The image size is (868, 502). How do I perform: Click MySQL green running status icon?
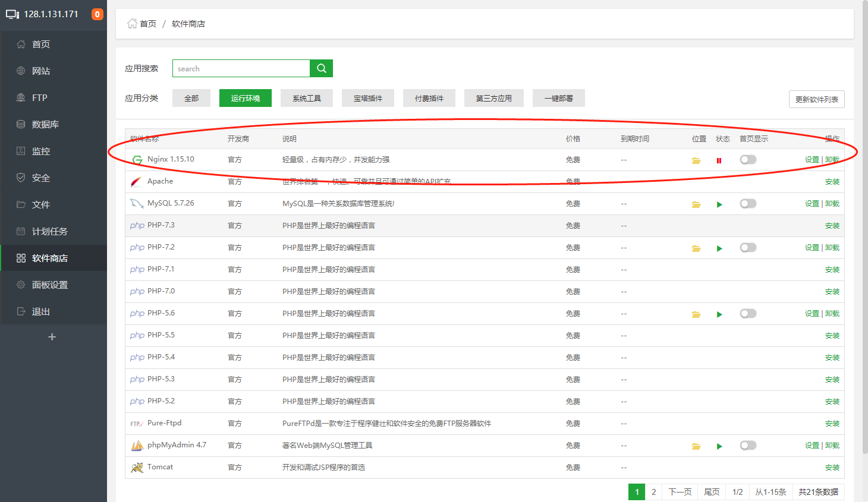click(x=719, y=204)
